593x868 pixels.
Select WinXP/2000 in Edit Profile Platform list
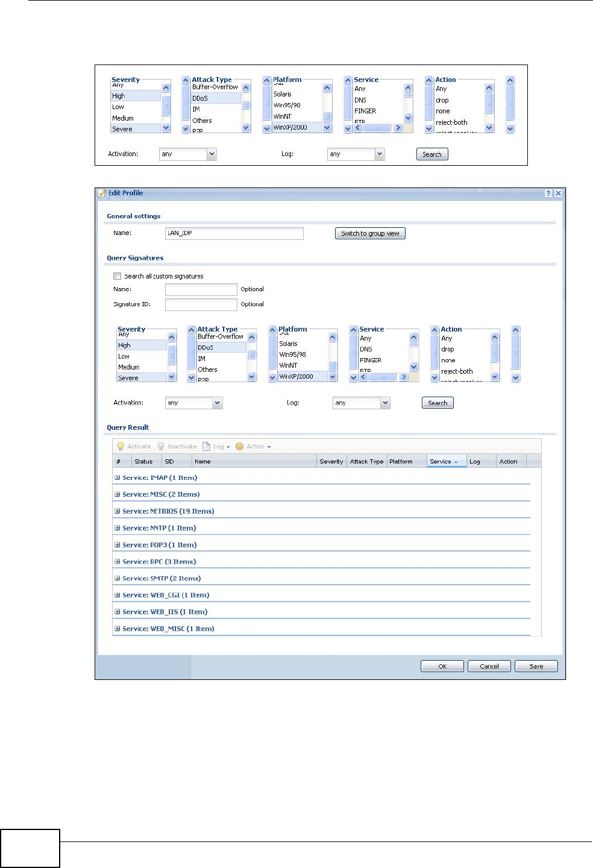[x=303, y=376]
